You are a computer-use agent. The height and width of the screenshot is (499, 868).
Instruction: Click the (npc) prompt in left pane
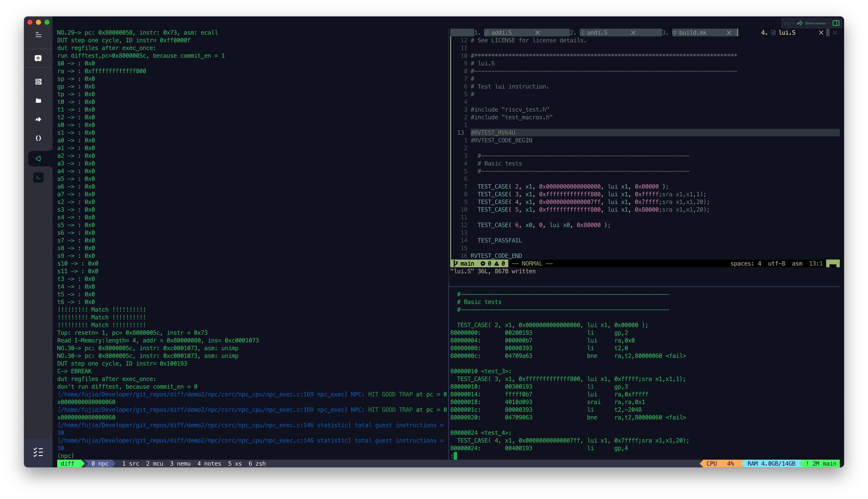tap(65, 456)
